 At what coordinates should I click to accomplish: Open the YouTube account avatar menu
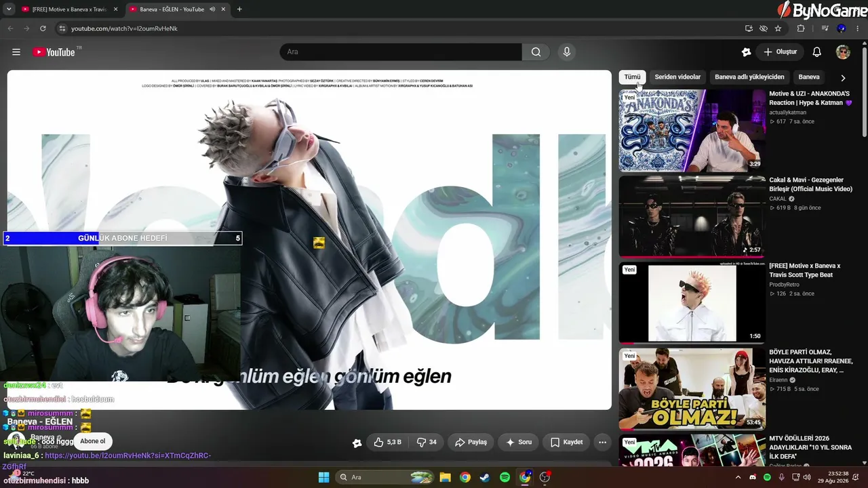843,52
